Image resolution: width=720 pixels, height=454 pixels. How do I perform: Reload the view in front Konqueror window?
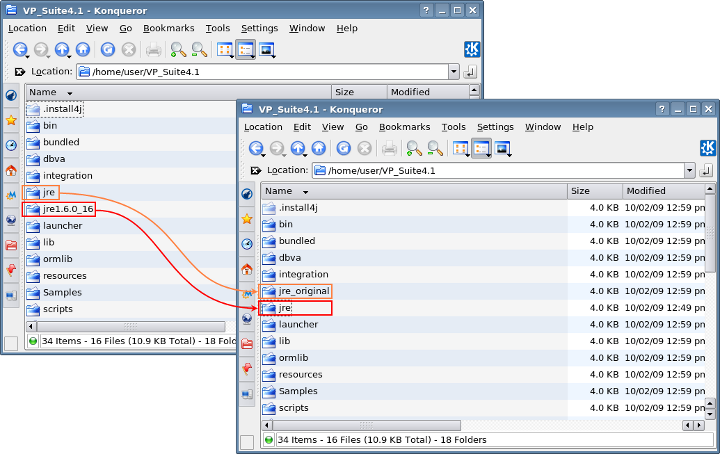coord(343,148)
